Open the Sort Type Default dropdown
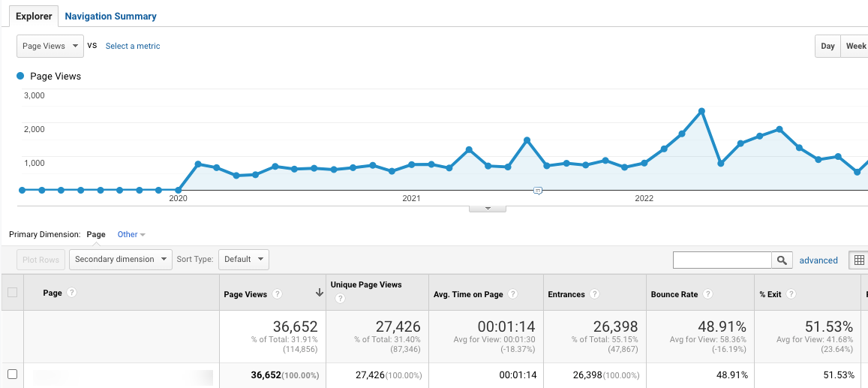868x388 pixels. (244, 259)
